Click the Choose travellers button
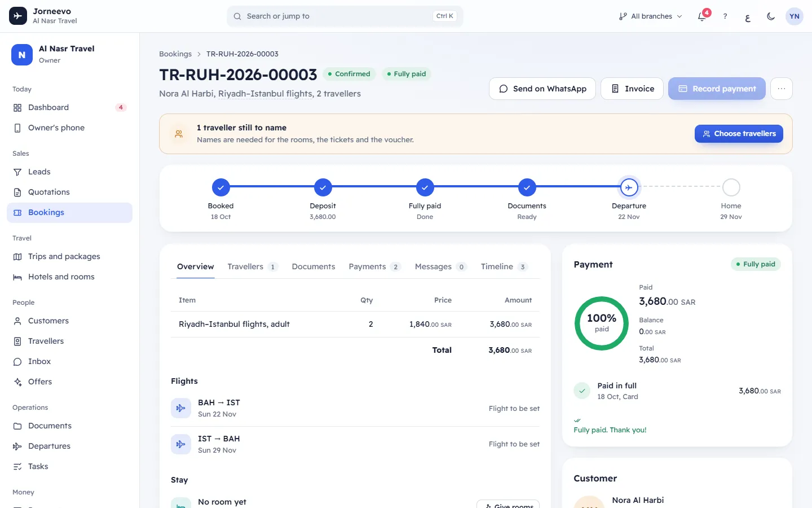This screenshot has height=508, width=812. tap(739, 134)
